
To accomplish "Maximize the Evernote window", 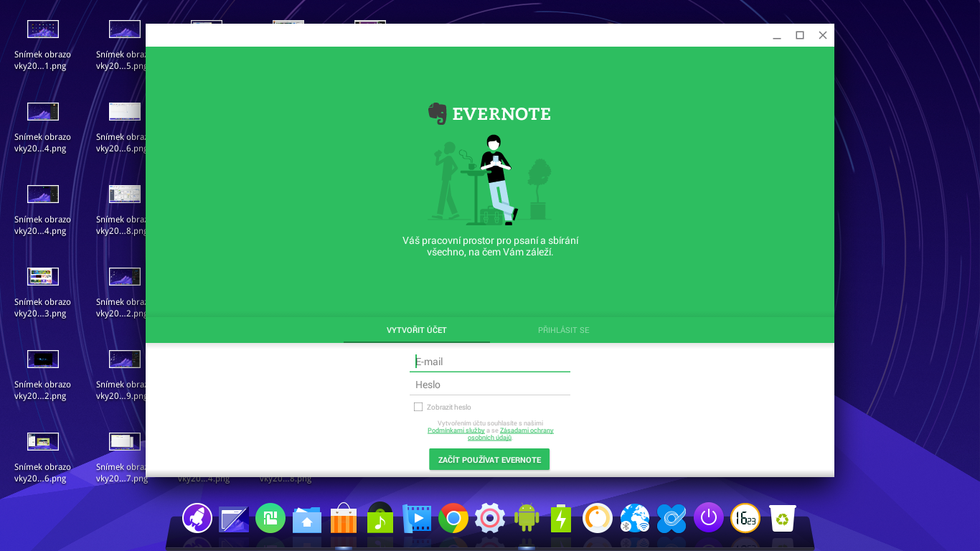I will coord(800,35).
